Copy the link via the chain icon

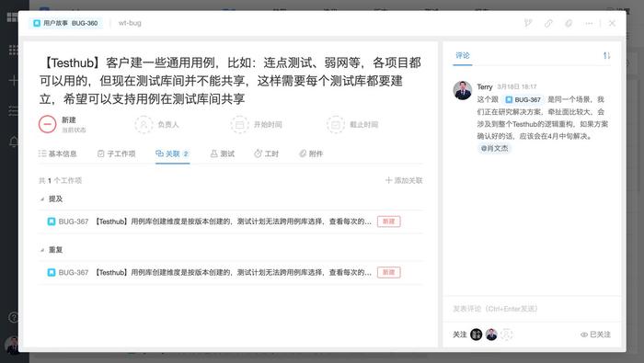(x=548, y=23)
